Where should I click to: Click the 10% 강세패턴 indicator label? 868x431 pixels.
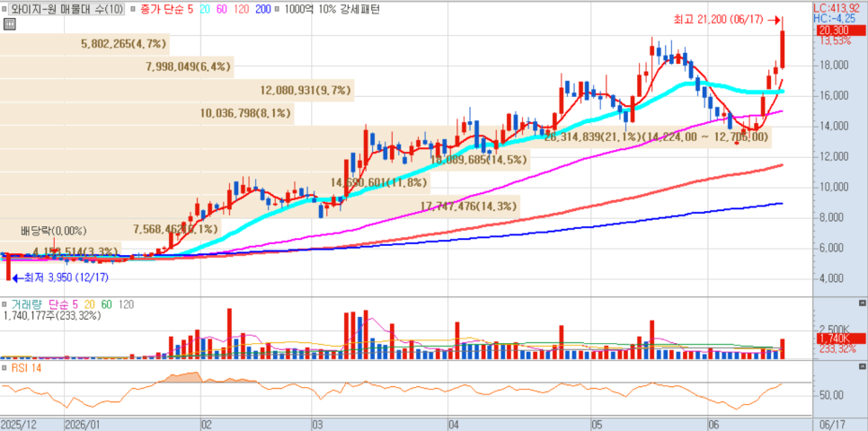[x=349, y=9]
